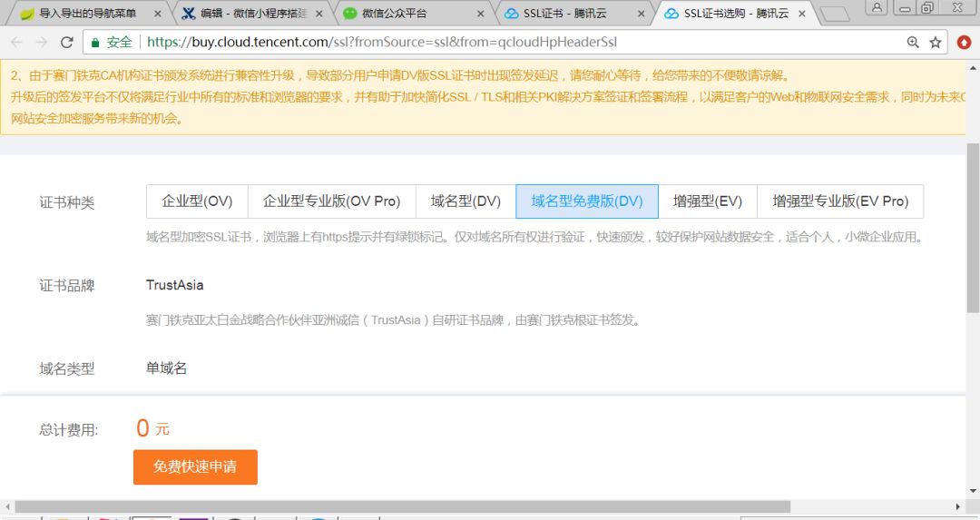Click the browser back arrow
Viewport: 980px width, 520px height.
(17, 42)
